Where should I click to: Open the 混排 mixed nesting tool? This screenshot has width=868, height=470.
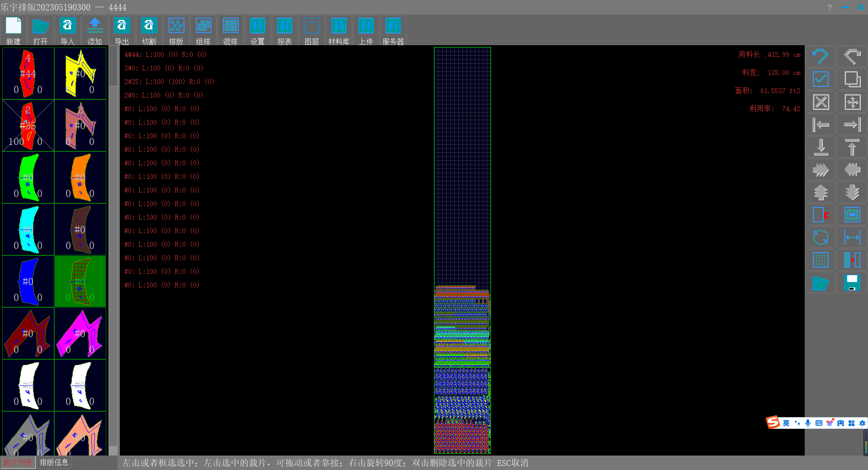(231, 30)
